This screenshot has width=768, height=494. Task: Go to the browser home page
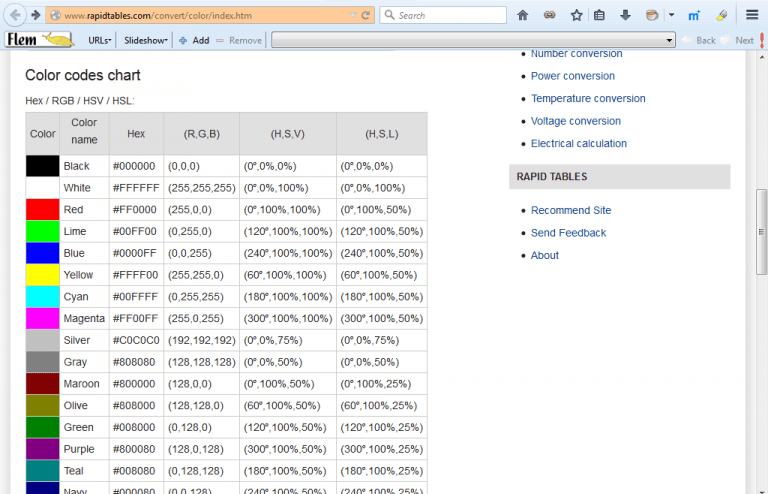pos(522,15)
